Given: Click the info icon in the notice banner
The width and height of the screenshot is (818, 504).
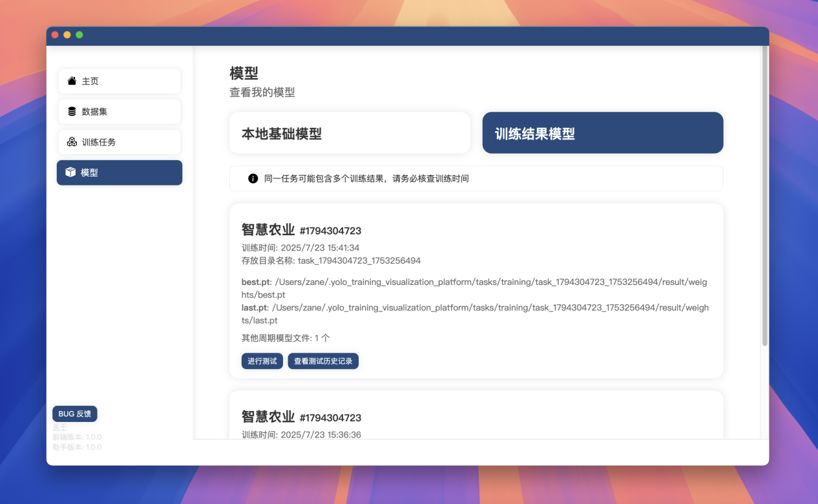Looking at the screenshot, I should (253, 178).
